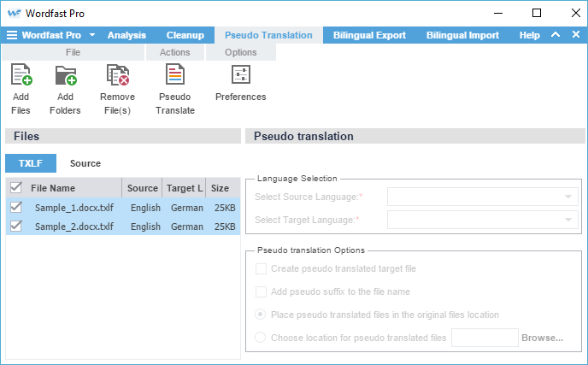Screen dimensions: 588x365
Task: Run the Pseudo Translate tool
Action: click(175, 77)
